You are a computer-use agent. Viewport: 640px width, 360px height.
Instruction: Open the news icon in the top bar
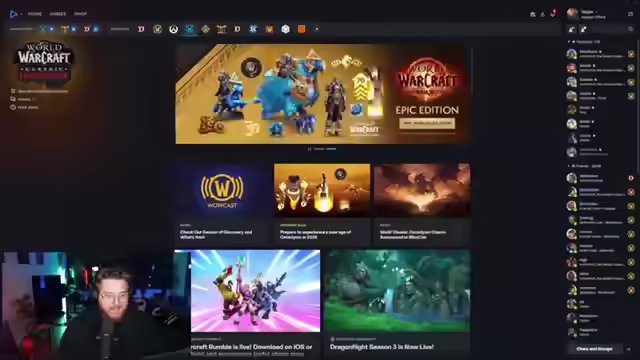tap(533, 14)
